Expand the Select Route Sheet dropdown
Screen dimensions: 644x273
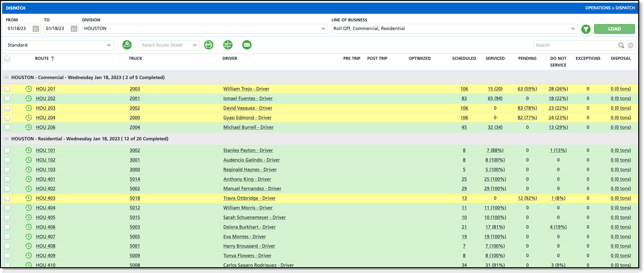point(194,45)
